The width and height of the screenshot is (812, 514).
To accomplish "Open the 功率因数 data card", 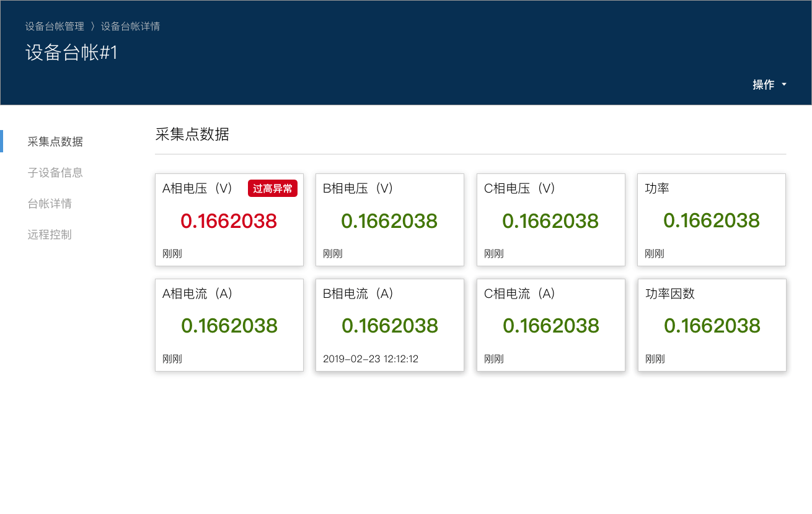I will pos(712,325).
